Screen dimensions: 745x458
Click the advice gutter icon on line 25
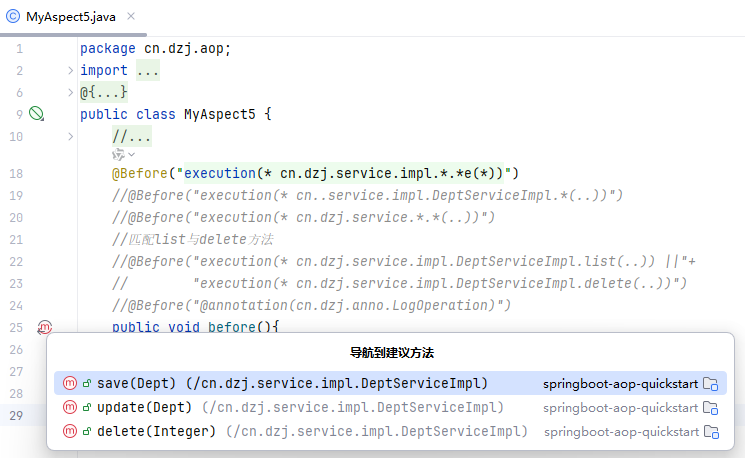coord(45,327)
